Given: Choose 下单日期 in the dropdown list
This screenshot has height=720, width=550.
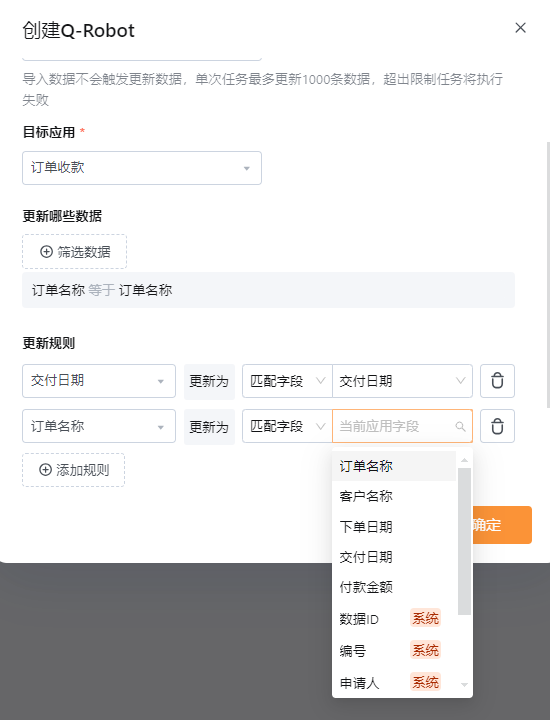Looking at the screenshot, I should click(394, 527).
